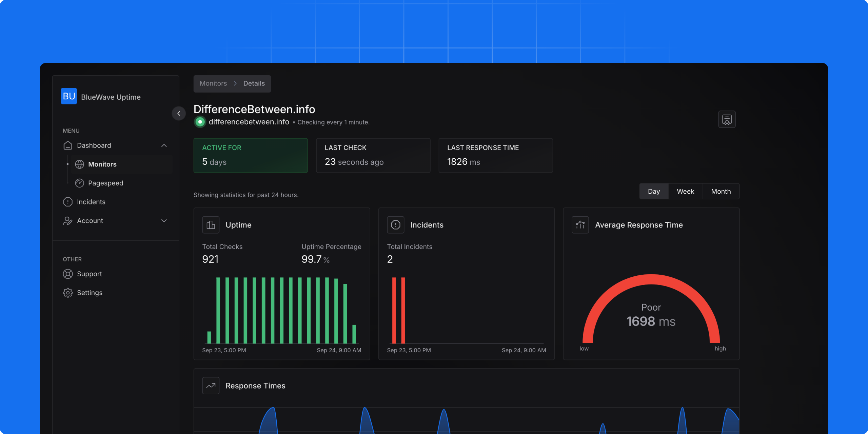The image size is (868, 434).
Task: Collapse the left sidebar panel
Action: click(179, 114)
